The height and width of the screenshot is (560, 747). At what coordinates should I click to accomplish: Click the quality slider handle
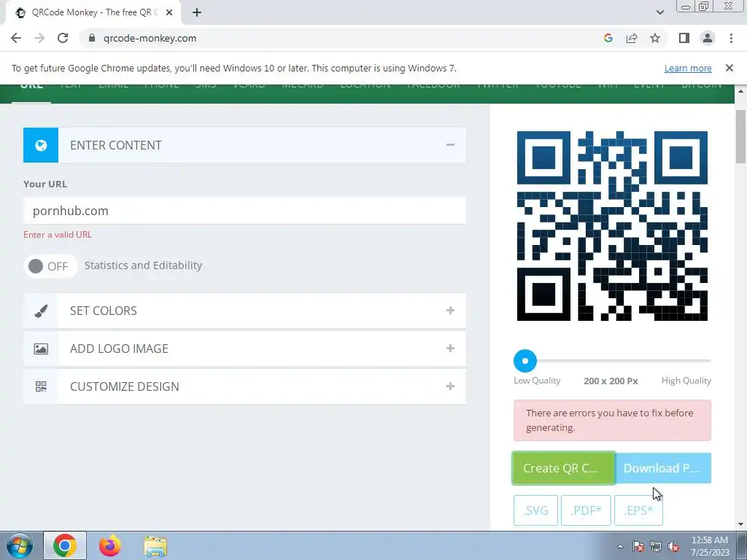click(x=525, y=361)
